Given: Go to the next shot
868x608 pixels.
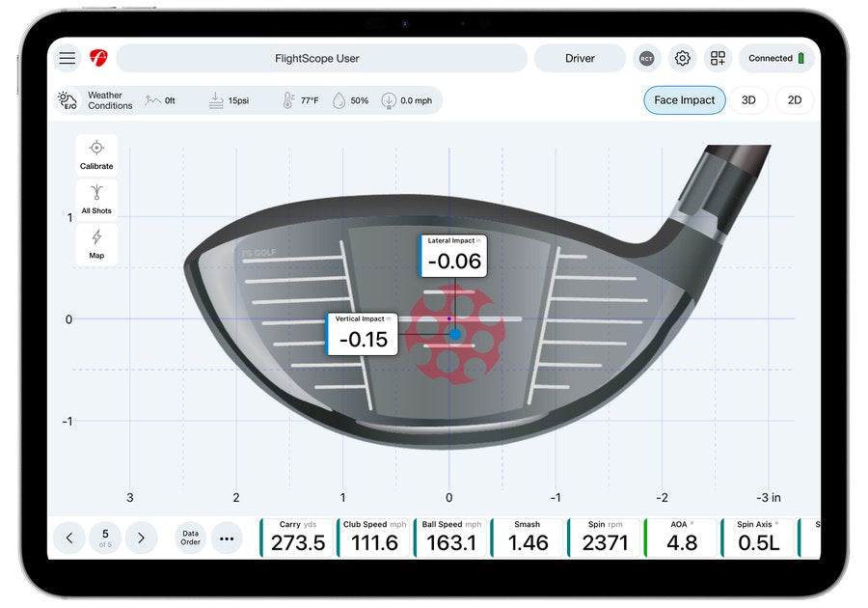Looking at the screenshot, I should 141,538.
